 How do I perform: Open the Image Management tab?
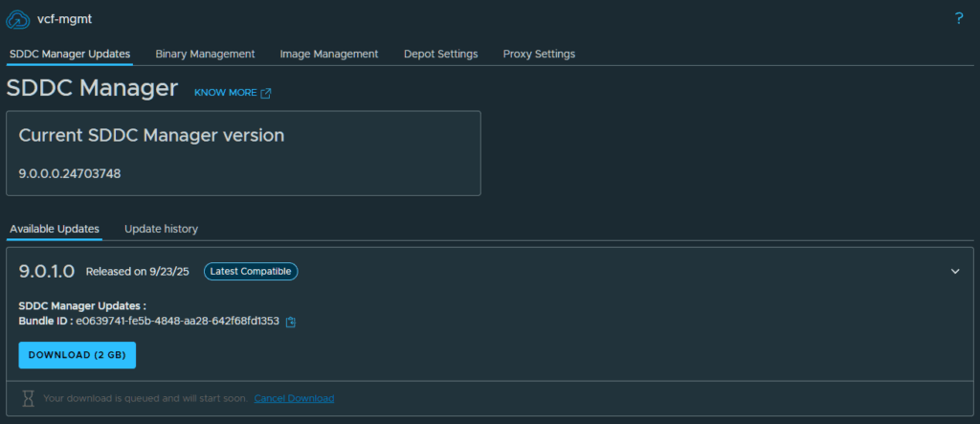click(329, 54)
